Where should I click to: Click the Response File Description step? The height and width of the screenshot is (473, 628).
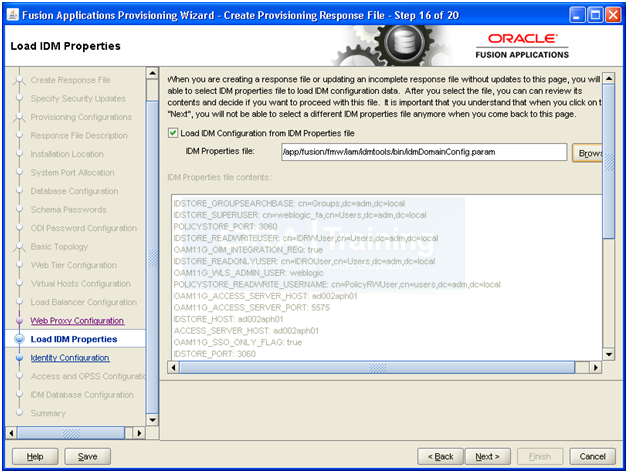point(79,136)
